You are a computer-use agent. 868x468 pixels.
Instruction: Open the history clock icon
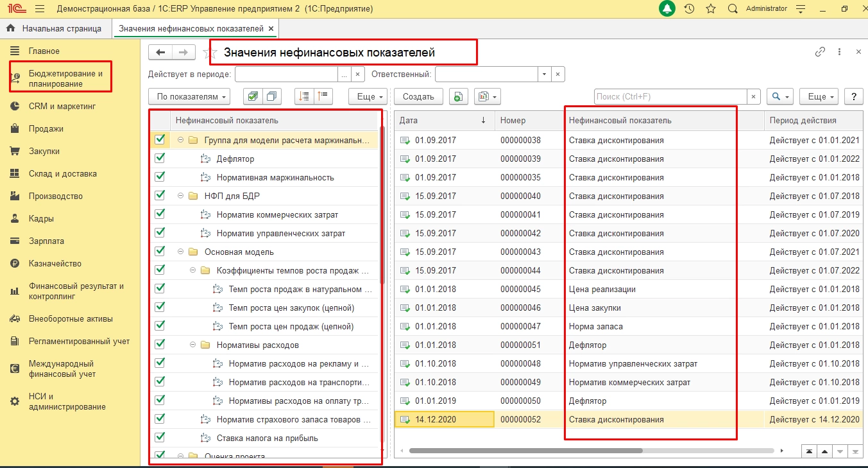point(689,9)
